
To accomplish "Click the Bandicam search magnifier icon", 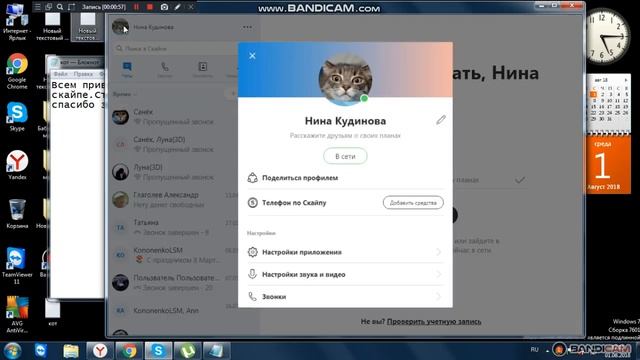I will (x=60, y=7).
